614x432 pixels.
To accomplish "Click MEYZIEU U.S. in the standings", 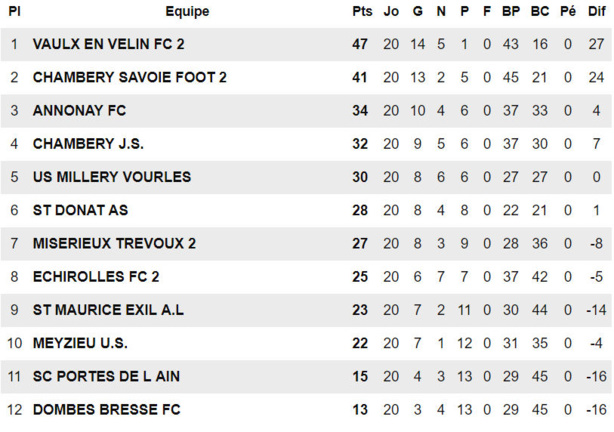I will click(80, 343).
